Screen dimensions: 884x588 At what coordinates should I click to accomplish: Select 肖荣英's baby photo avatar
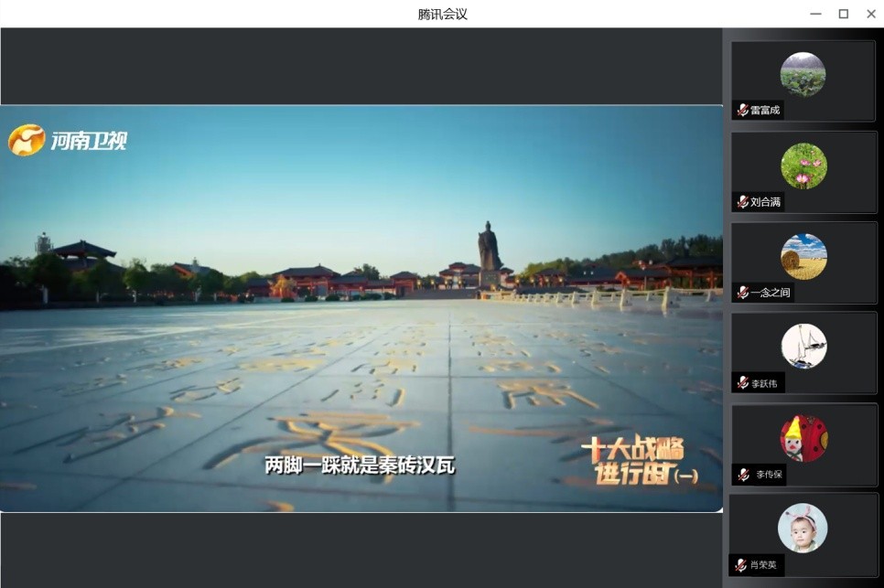[803, 528]
